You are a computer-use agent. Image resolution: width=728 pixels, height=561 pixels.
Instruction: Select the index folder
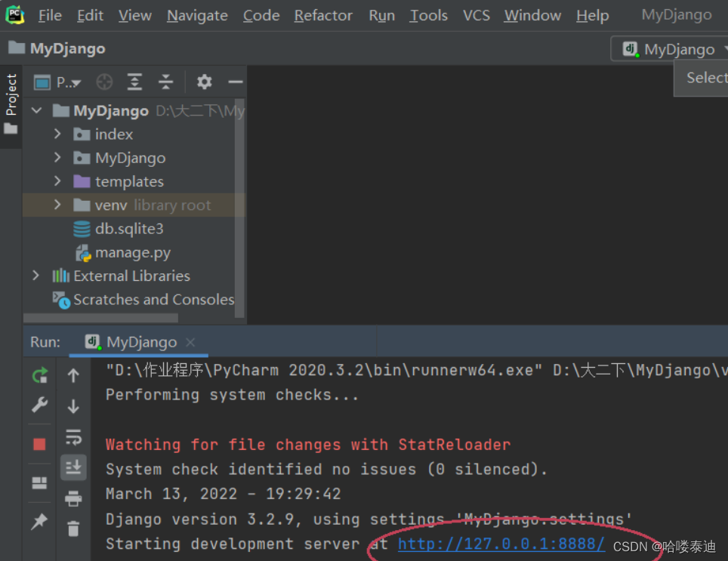114,134
